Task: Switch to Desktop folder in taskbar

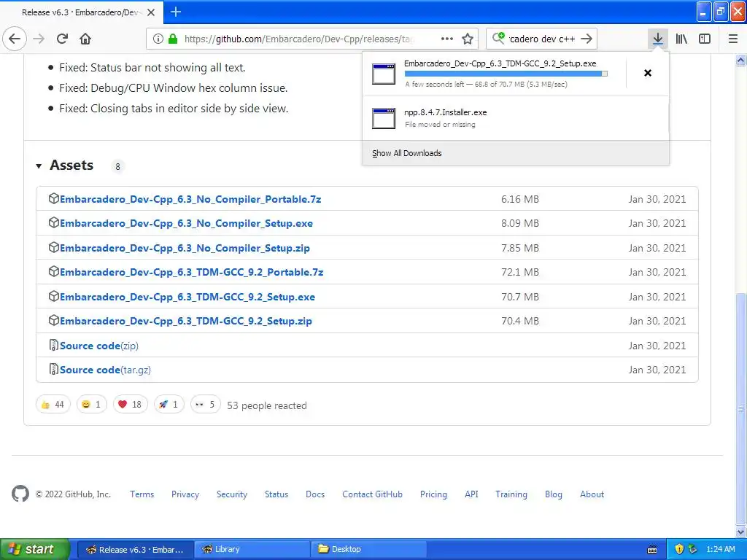Action: 368,549
